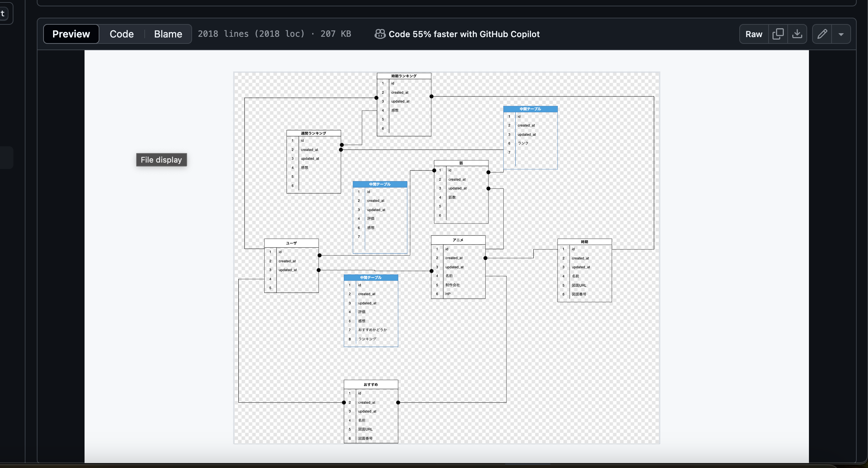Image resolution: width=868 pixels, height=468 pixels.
Task: Download the raw file
Action: 797,34
